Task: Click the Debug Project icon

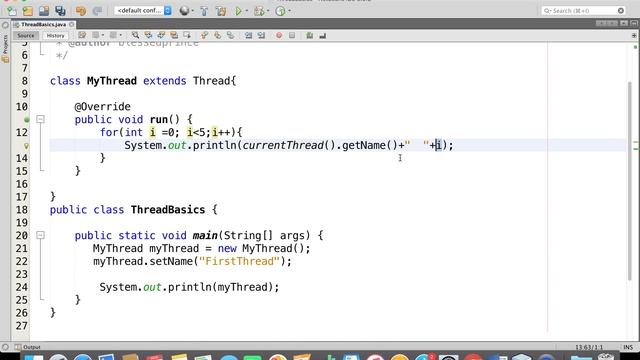Action: (259, 11)
